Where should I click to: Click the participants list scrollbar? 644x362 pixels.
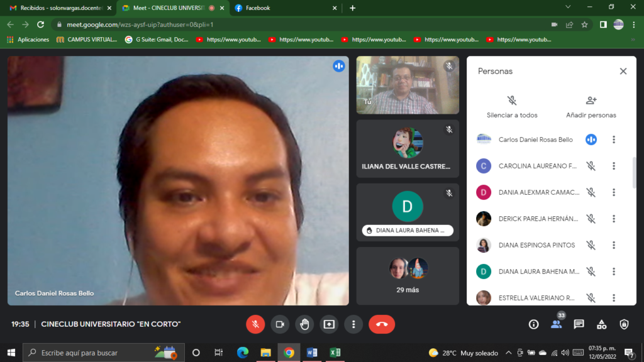[634, 173]
